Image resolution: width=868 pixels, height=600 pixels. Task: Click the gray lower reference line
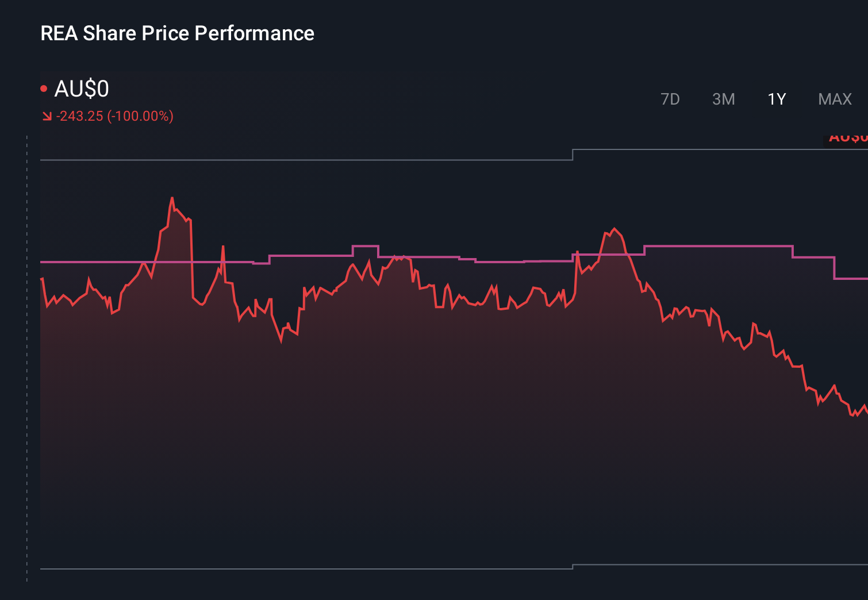tap(287, 569)
